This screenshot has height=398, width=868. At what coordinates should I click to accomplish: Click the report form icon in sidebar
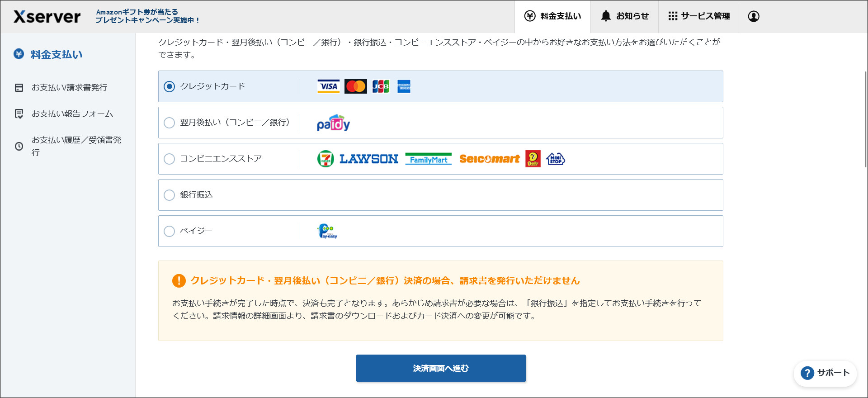pos(19,114)
